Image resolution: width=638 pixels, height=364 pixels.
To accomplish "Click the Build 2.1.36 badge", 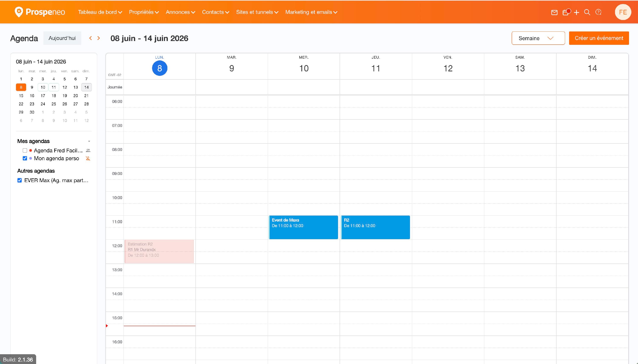I will click(x=18, y=360).
